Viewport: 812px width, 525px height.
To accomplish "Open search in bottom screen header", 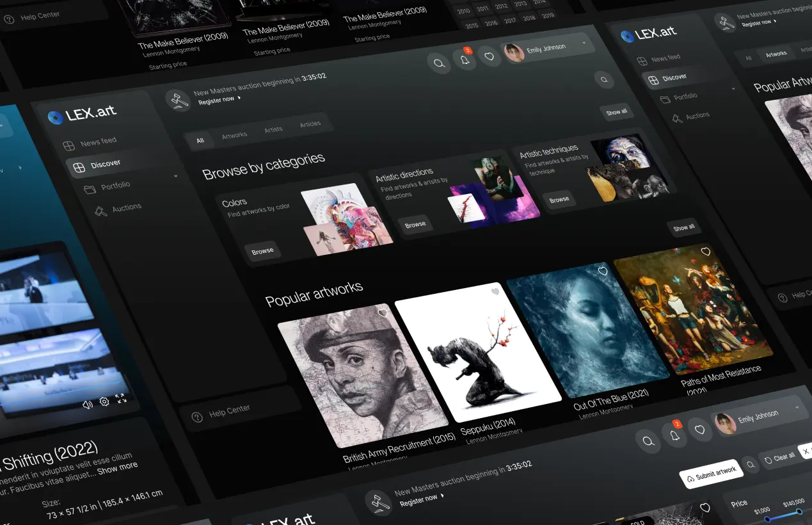I will tap(648, 441).
